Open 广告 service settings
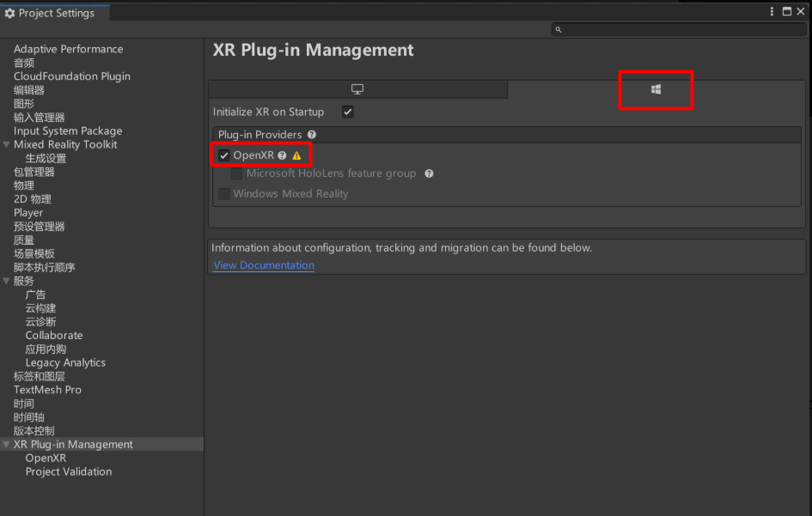 36,294
